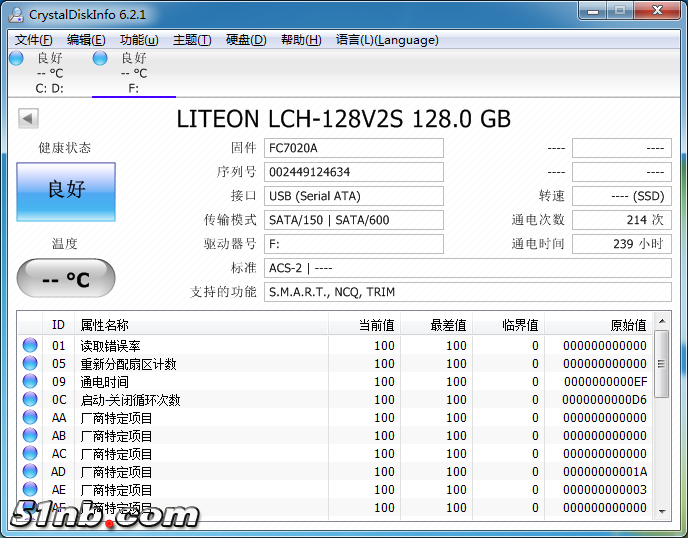Click the rotation rate field (SSD)
This screenshot has height=538, width=688.
point(622,196)
